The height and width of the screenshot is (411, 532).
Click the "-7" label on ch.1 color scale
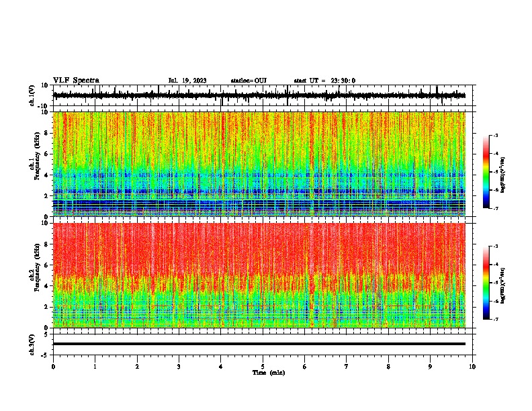(x=495, y=208)
